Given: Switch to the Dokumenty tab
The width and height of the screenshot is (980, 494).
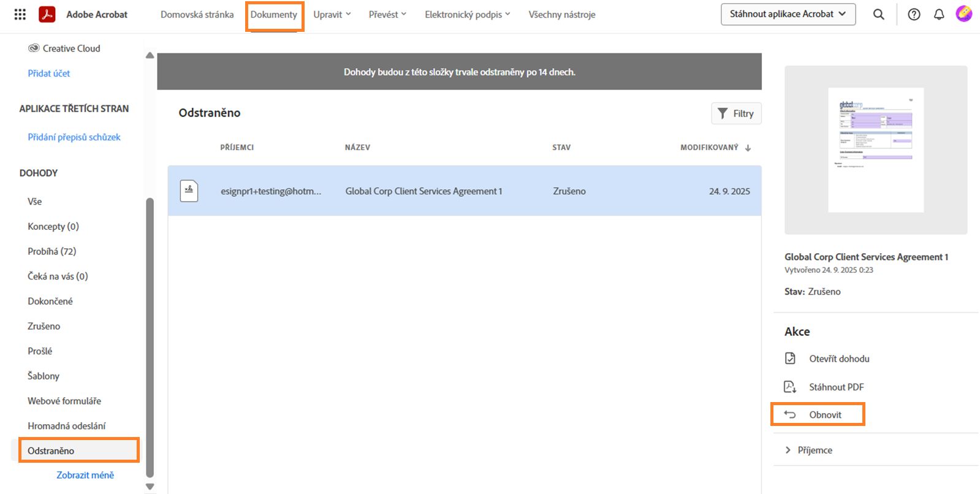Looking at the screenshot, I should pyautogui.click(x=274, y=14).
